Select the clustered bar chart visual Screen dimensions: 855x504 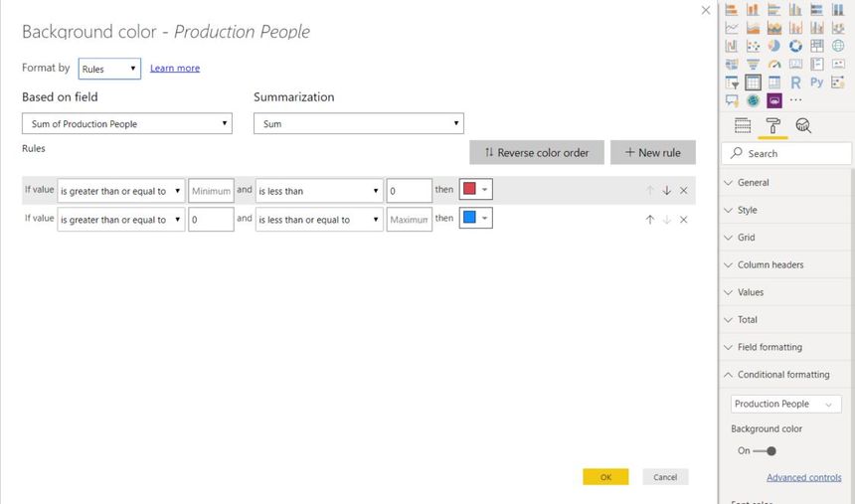click(x=774, y=9)
